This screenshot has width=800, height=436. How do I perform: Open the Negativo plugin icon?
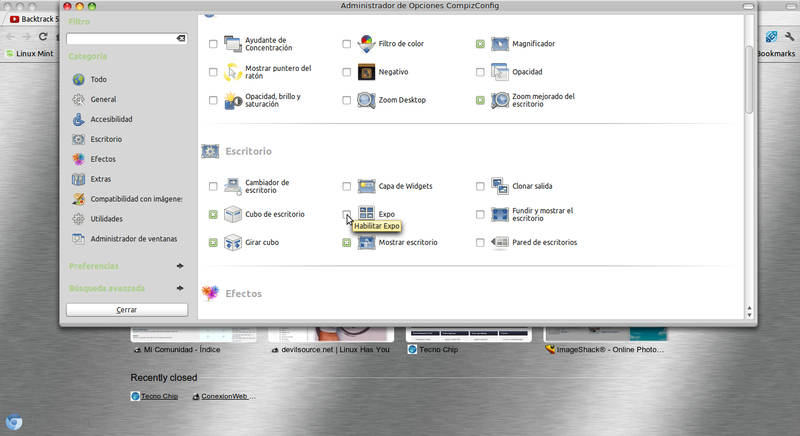pyautogui.click(x=366, y=72)
